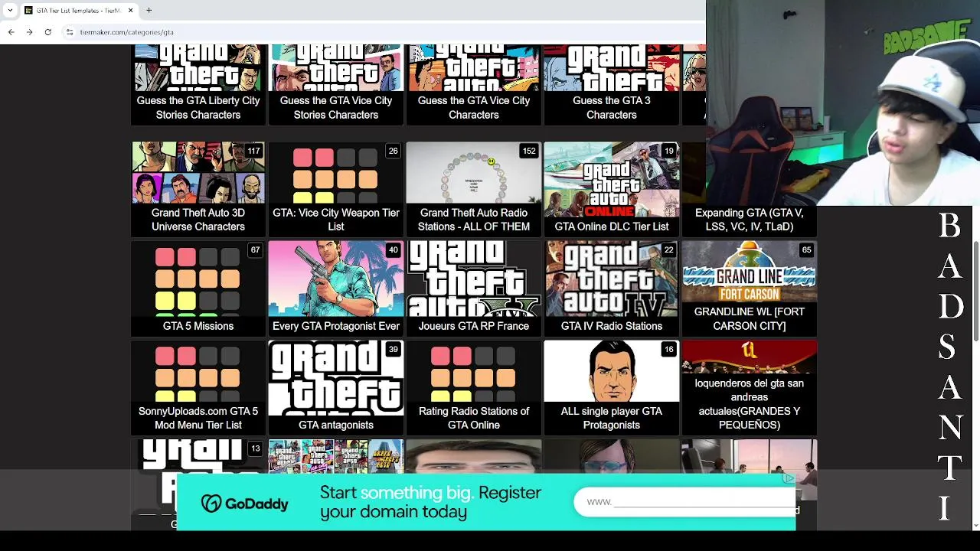Click Joueurs GTA RP France title
The width and height of the screenshot is (980, 551).
tap(474, 326)
